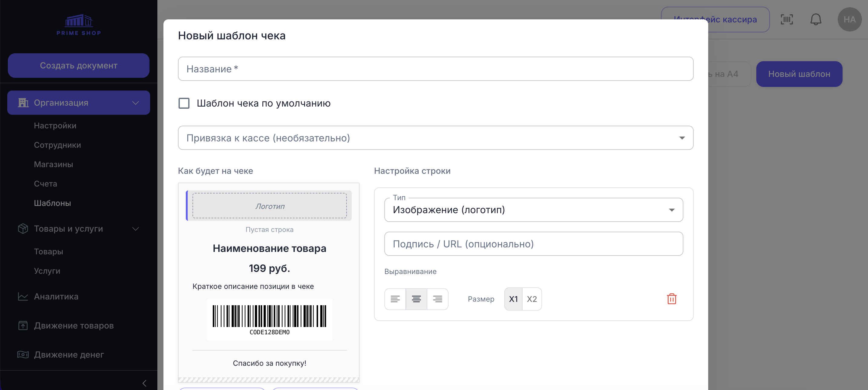Open the notifications bell

coord(816,20)
